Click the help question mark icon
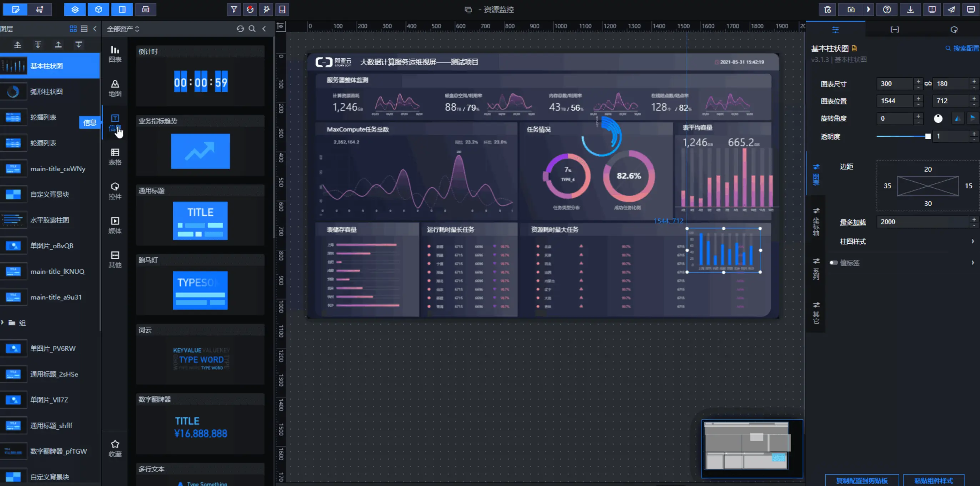The height and width of the screenshot is (486, 980). 886,10
